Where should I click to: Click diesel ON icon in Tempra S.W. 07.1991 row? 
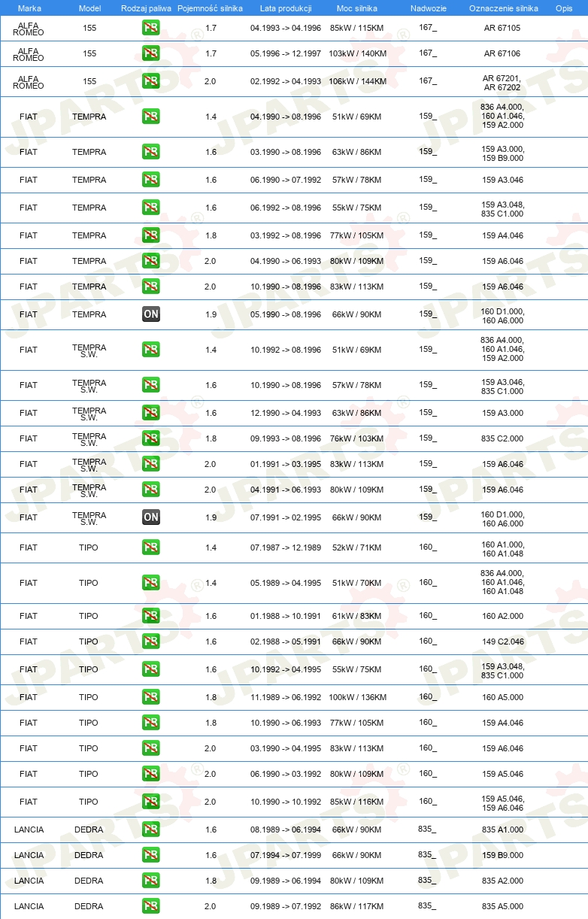point(151,517)
